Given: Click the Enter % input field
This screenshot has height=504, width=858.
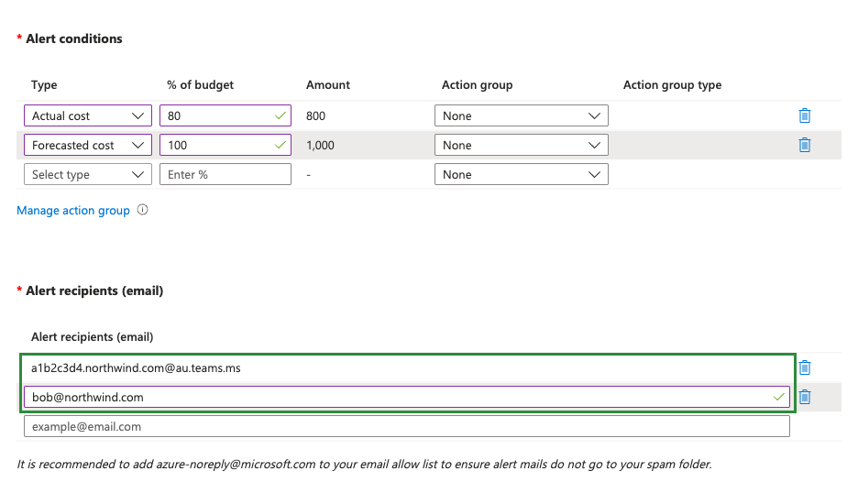Looking at the screenshot, I should [x=225, y=174].
